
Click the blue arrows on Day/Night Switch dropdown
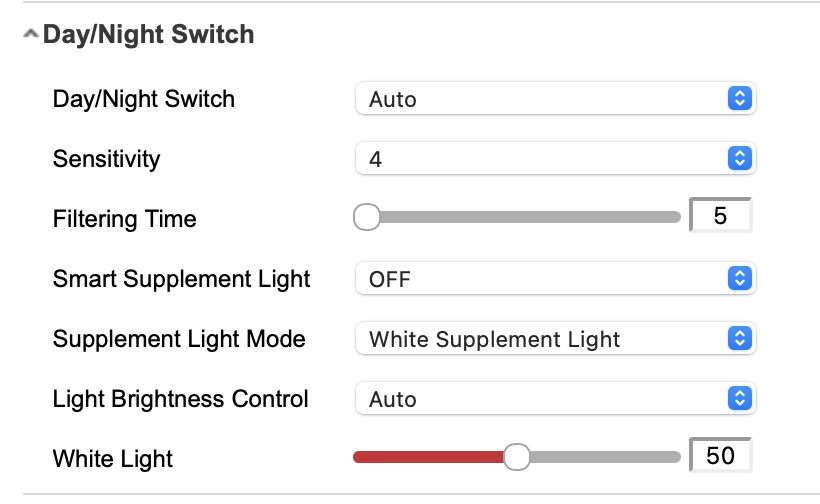738,98
